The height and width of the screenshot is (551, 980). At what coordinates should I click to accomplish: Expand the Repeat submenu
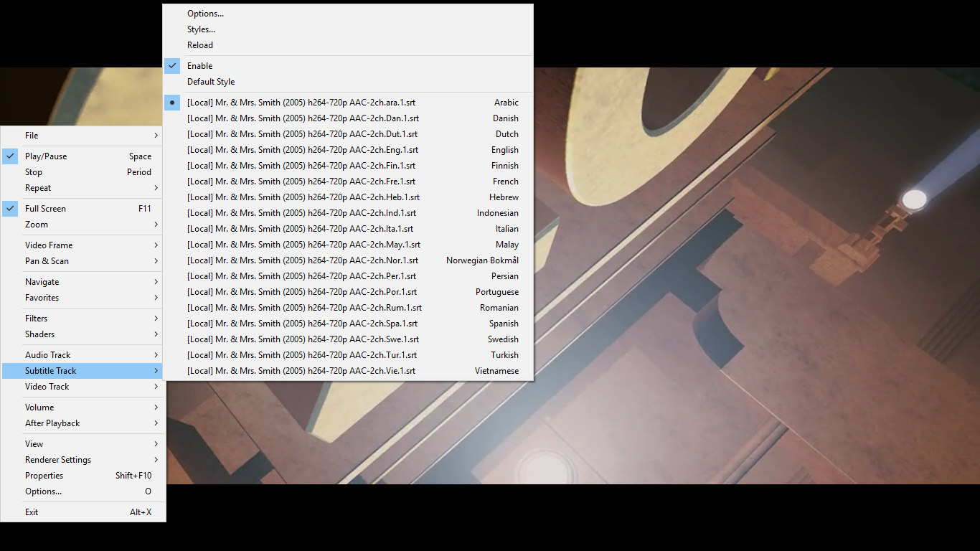point(83,188)
